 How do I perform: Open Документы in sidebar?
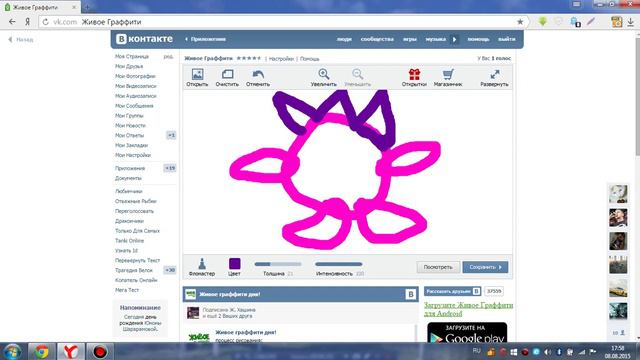(x=128, y=178)
